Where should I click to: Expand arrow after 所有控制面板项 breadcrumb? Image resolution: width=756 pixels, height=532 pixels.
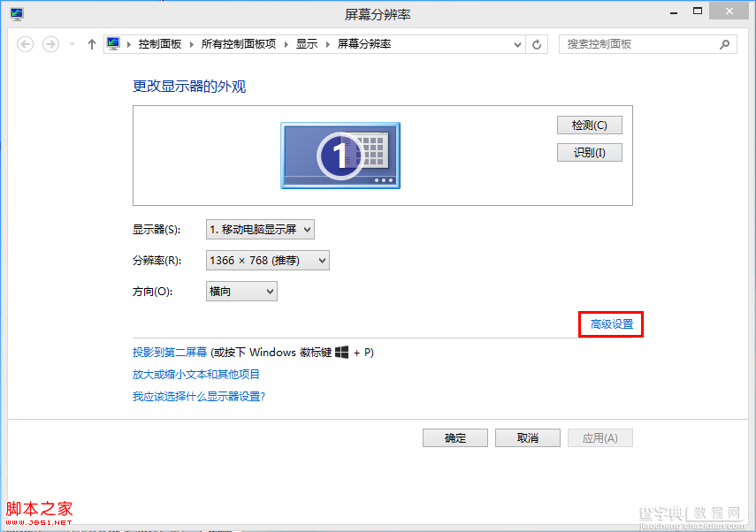pos(286,44)
